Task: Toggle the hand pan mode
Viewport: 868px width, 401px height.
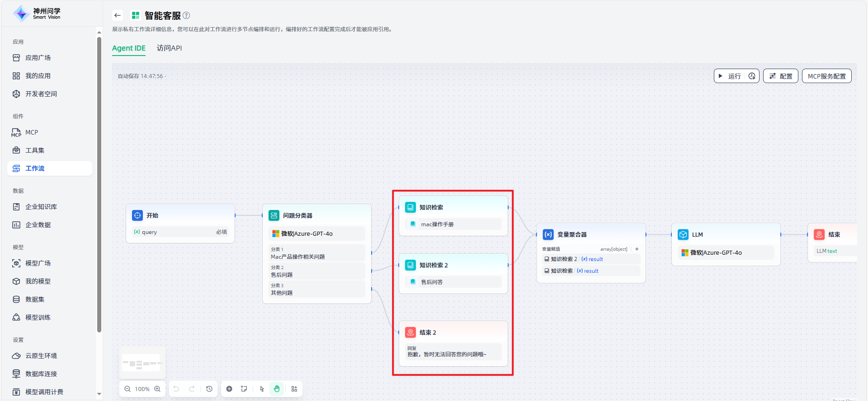Action: [x=277, y=389]
